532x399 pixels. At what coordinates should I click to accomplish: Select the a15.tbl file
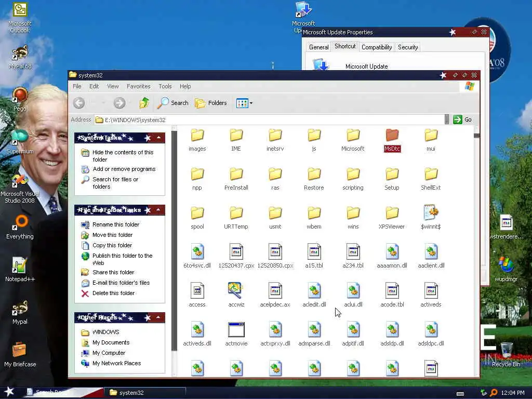pos(314,257)
